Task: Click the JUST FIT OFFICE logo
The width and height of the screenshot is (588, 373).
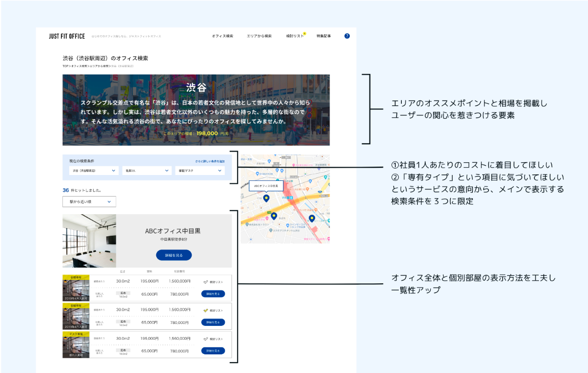Action: [x=67, y=36]
